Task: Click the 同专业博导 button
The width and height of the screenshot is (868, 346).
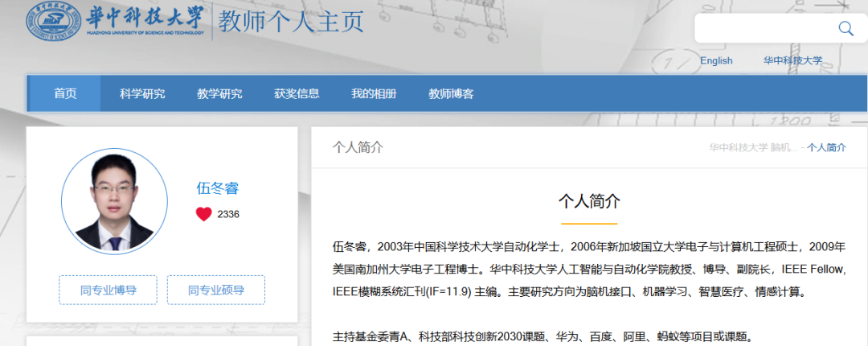Action: 108,290
